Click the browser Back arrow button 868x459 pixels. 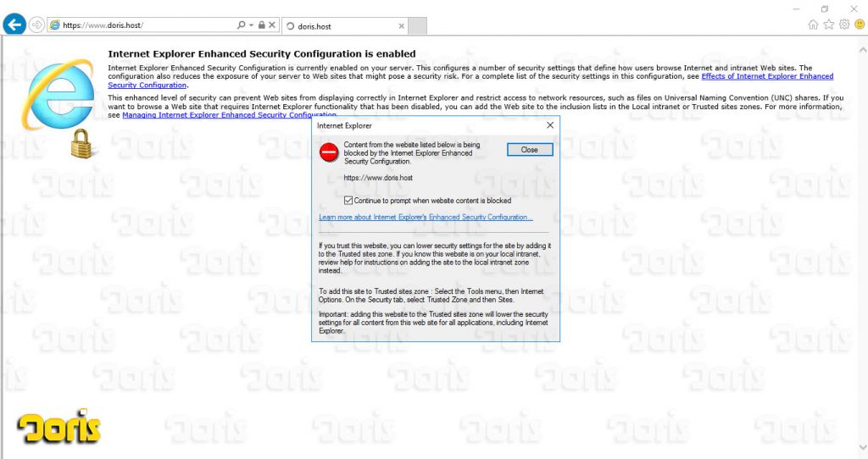(14, 25)
